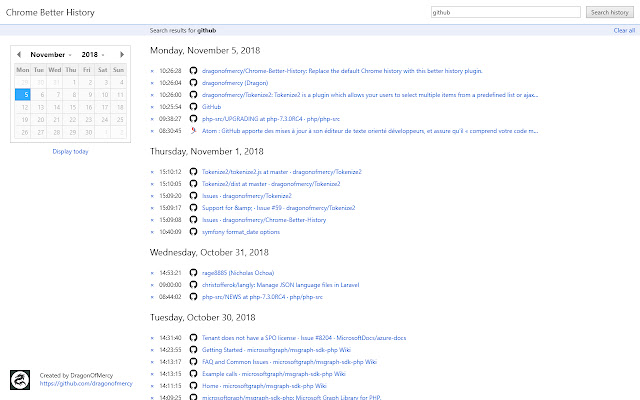The height and width of the screenshot is (400, 640).
Task: Delete the 15:09:20 history entry
Action: click(152, 196)
